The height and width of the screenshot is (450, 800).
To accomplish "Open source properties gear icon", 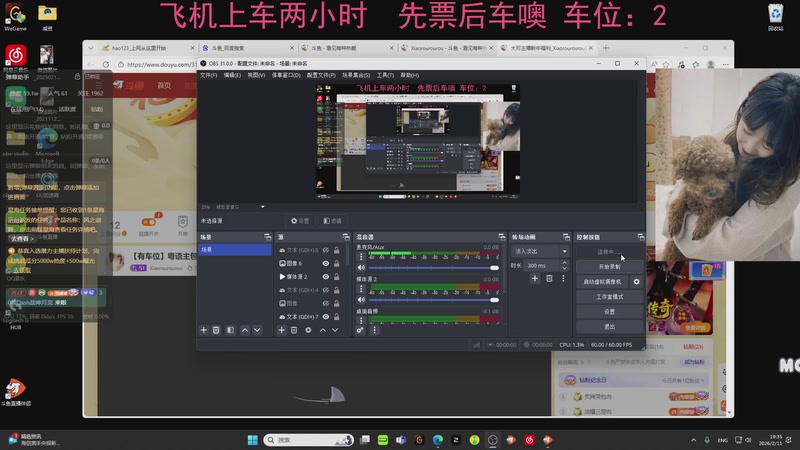I will pyautogui.click(x=308, y=330).
